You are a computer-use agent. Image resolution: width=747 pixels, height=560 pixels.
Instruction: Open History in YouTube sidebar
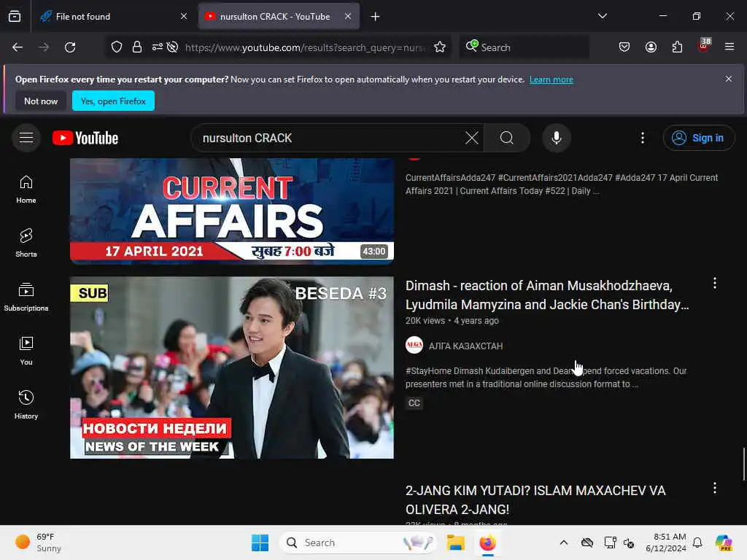(x=26, y=405)
